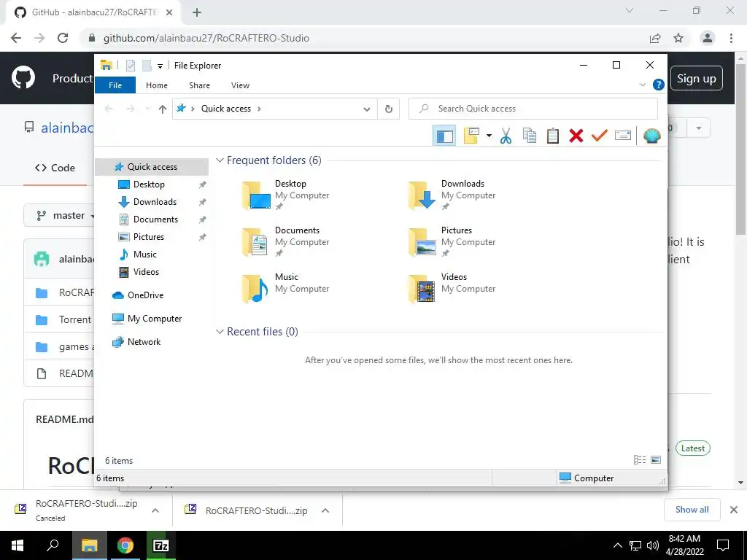Click the red X Delete toolbar icon
Screen dimensions: 747x560
point(576,136)
